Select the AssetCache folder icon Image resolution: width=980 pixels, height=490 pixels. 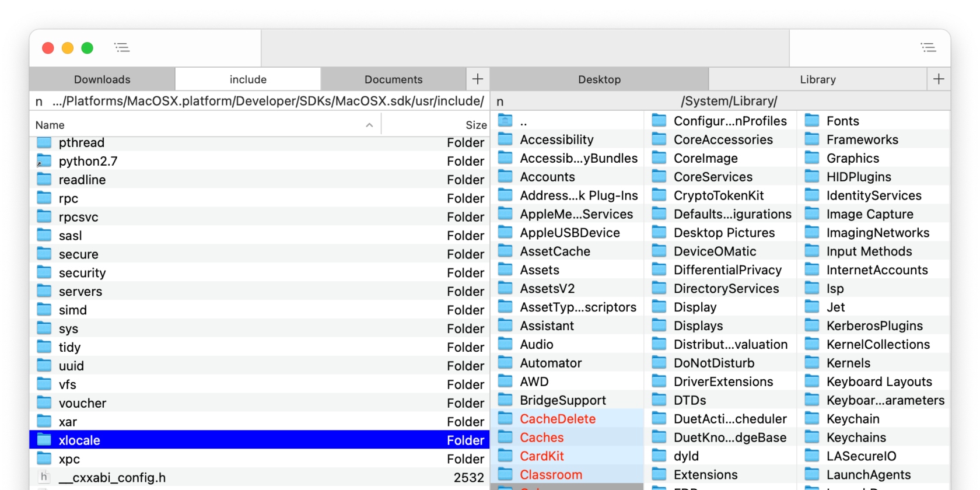coord(505,251)
